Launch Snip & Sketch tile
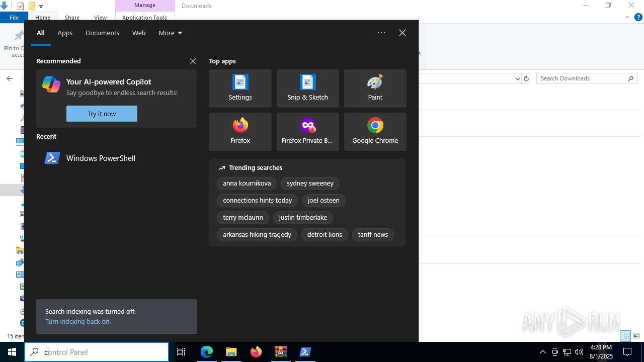This screenshot has width=644, height=362. pyautogui.click(x=307, y=88)
